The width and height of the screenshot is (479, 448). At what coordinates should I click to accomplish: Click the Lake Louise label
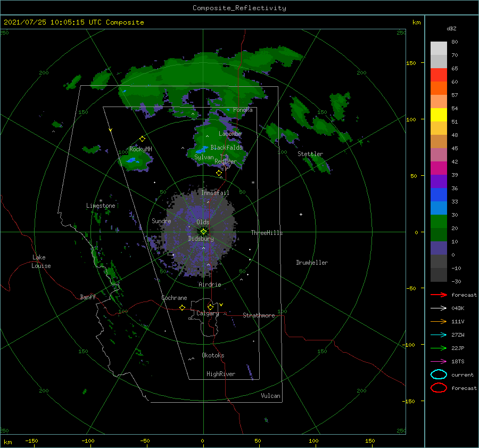pyautogui.click(x=41, y=262)
